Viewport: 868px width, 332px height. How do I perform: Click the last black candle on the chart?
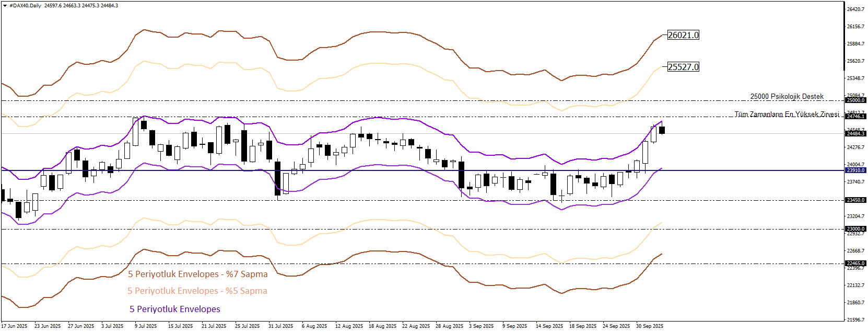click(x=662, y=130)
